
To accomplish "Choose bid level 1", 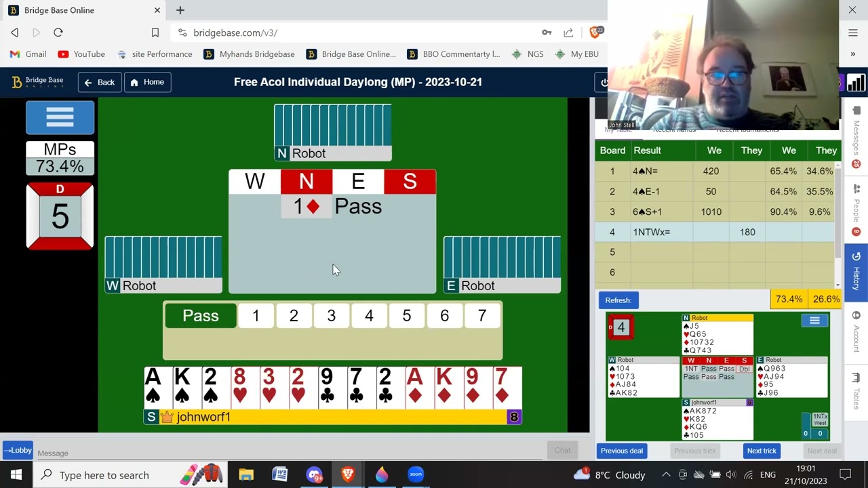I will (x=256, y=316).
